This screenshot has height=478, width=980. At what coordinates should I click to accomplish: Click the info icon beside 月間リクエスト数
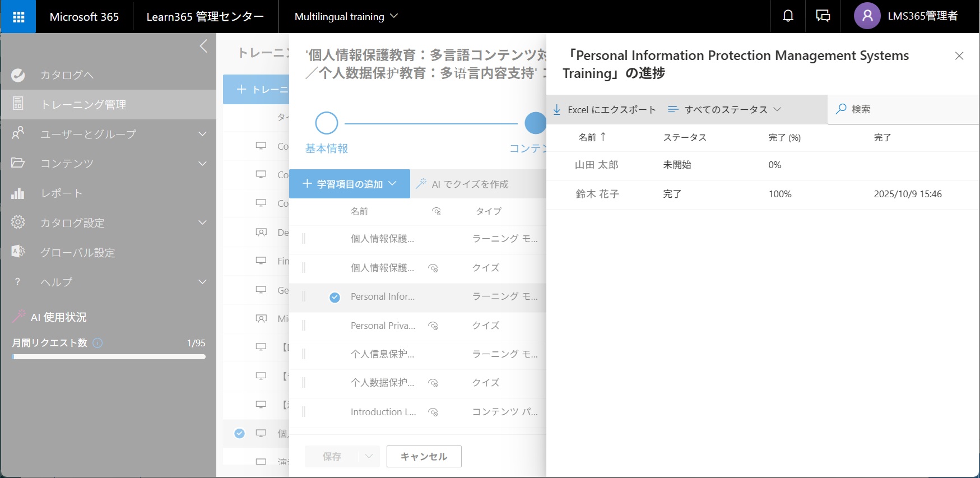97,342
